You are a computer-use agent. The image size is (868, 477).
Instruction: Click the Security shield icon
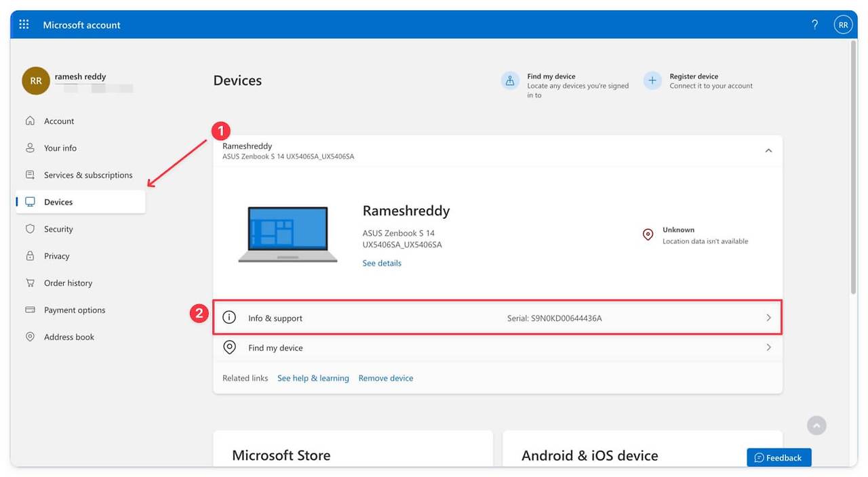30,229
